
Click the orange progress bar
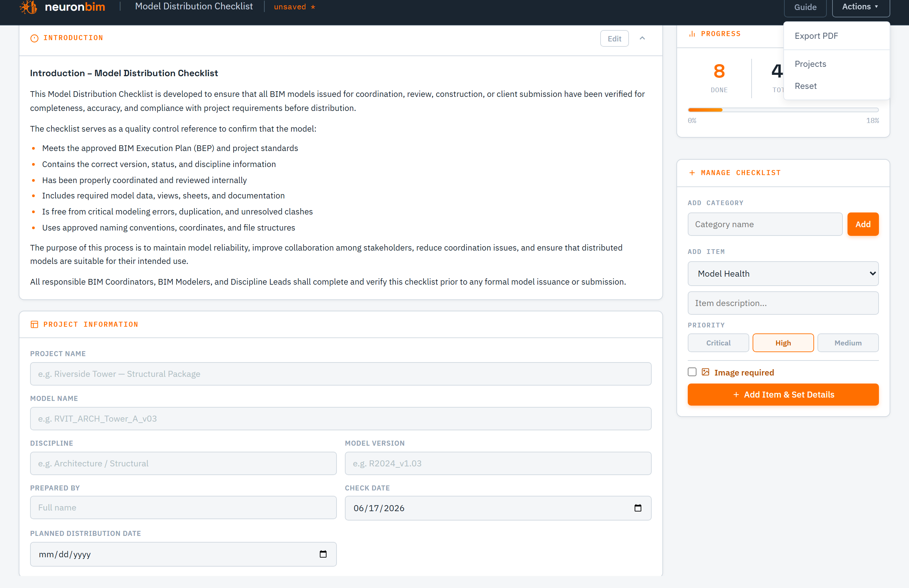point(705,110)
